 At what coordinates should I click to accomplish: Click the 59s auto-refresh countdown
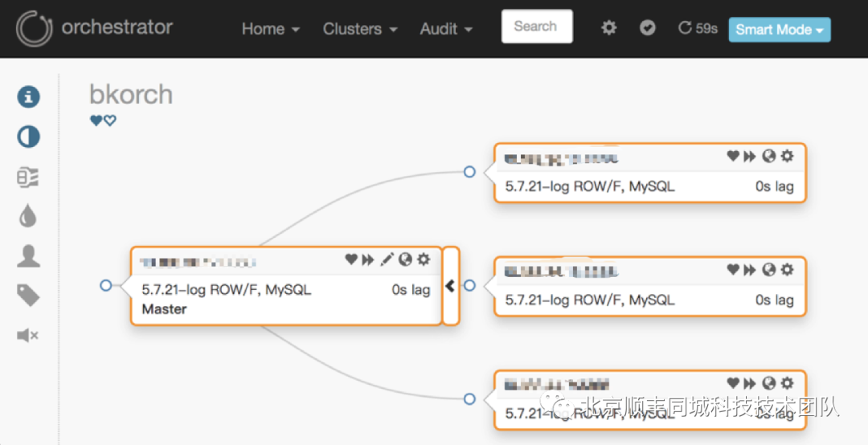point(698,27)
